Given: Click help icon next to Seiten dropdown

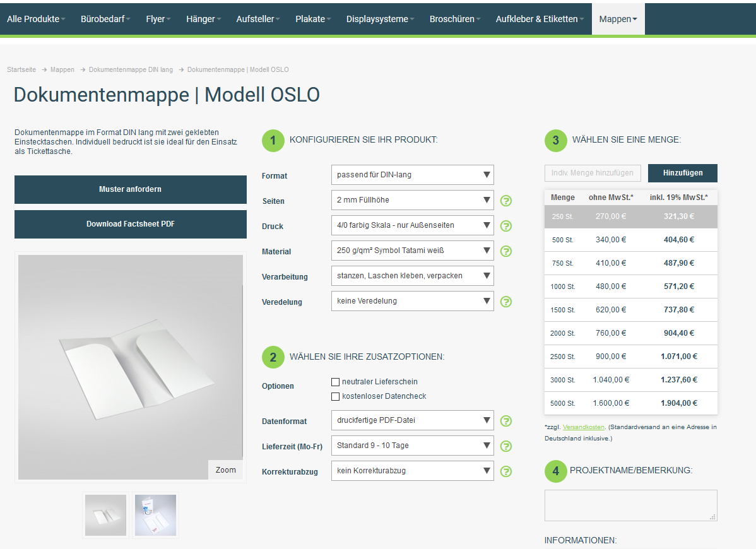Looking at the screenshot, I should pyautogui.click(x=505, y=201).
